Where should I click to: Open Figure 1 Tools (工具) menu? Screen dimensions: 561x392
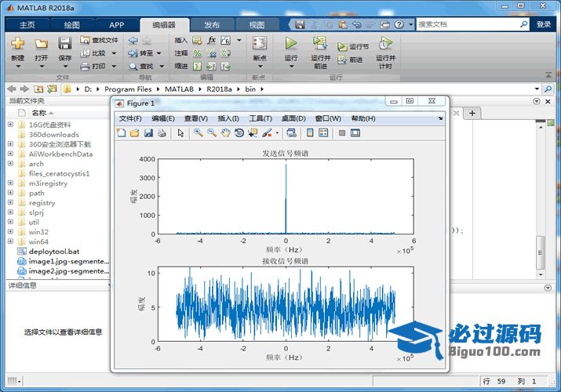coord(260,118)
